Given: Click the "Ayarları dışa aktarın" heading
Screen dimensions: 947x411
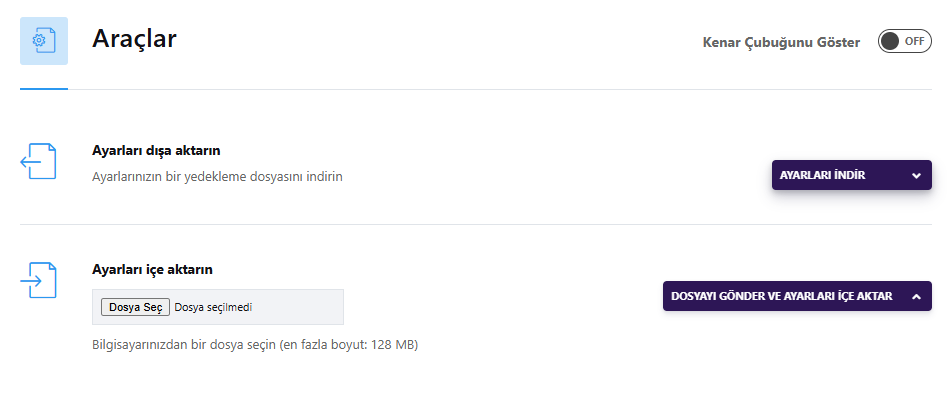Looking at the screenshot, I should click(156, 150).
